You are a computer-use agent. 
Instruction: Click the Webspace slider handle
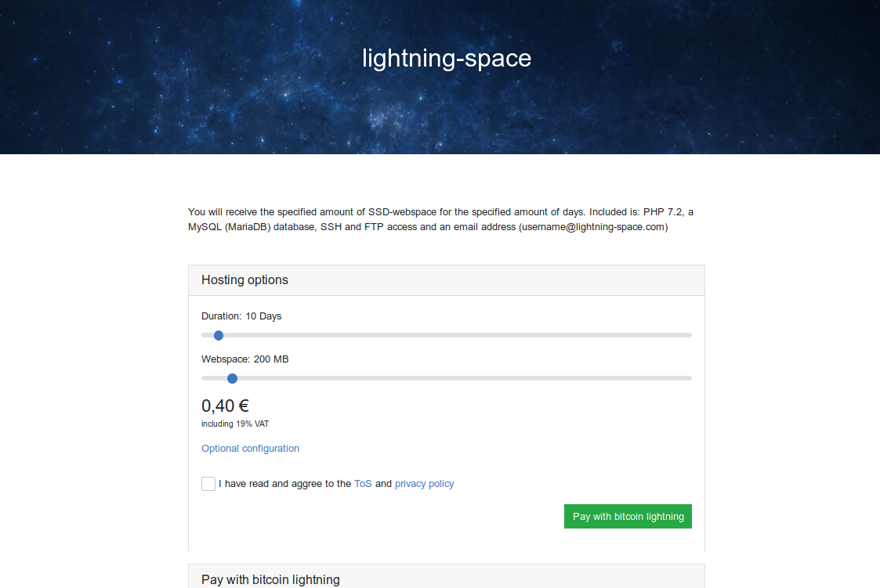(x=233, y=378)
